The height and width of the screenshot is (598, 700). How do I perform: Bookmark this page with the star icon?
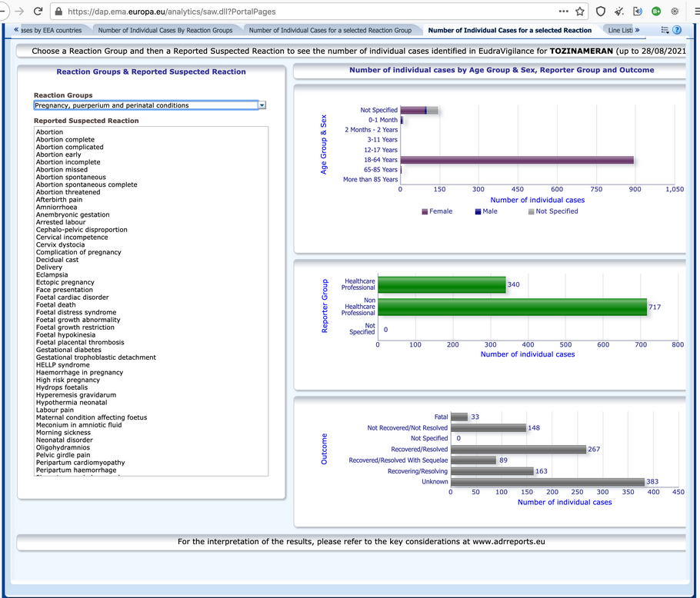tap(580, 12)
